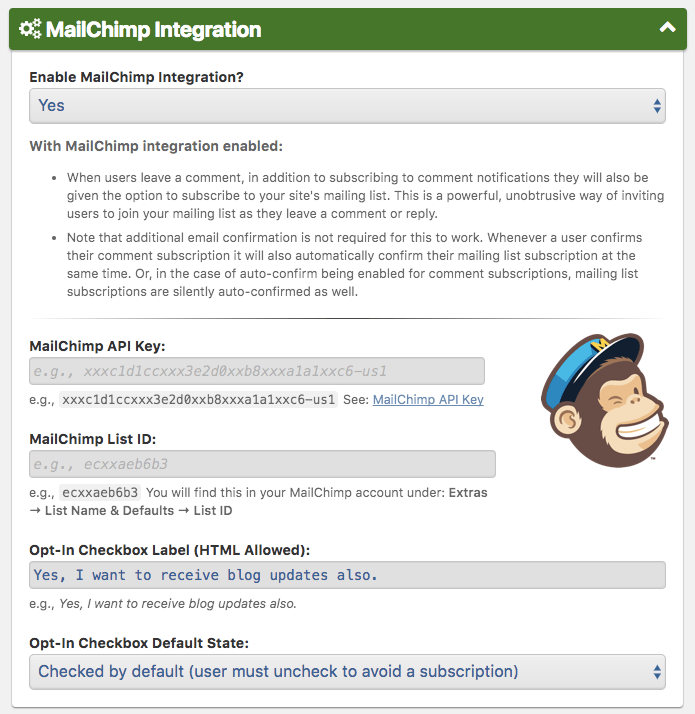Click the MailChimp Integration header title
The width and height of the screenshot is (695, 714).
[x=153, y=30]
